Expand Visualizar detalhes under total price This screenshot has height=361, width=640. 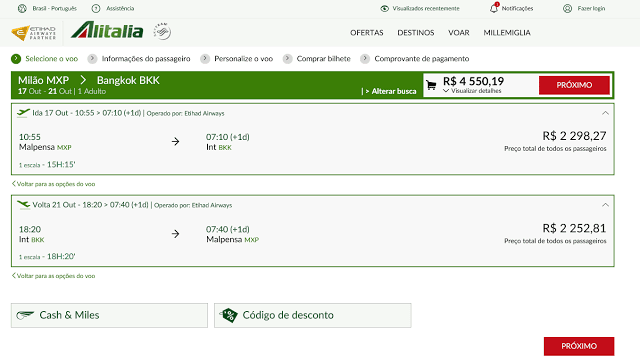[472, 91]
